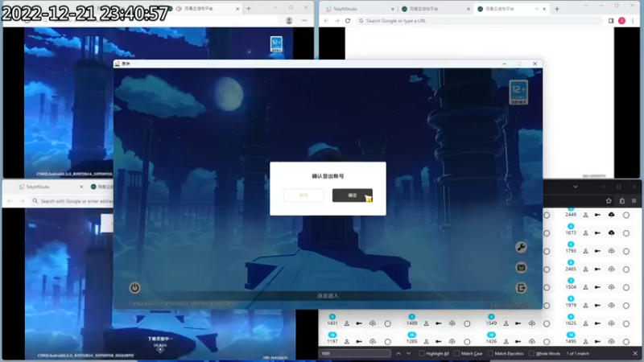
Task: Select the radio circle for row 2465
Action: (x=626, y=269)
